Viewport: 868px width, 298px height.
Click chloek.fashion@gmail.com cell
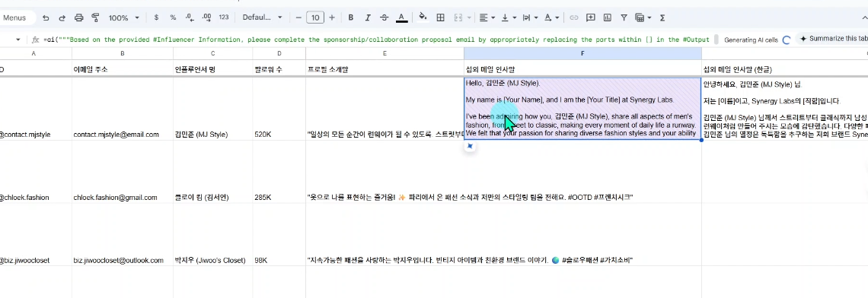point(123,172)
